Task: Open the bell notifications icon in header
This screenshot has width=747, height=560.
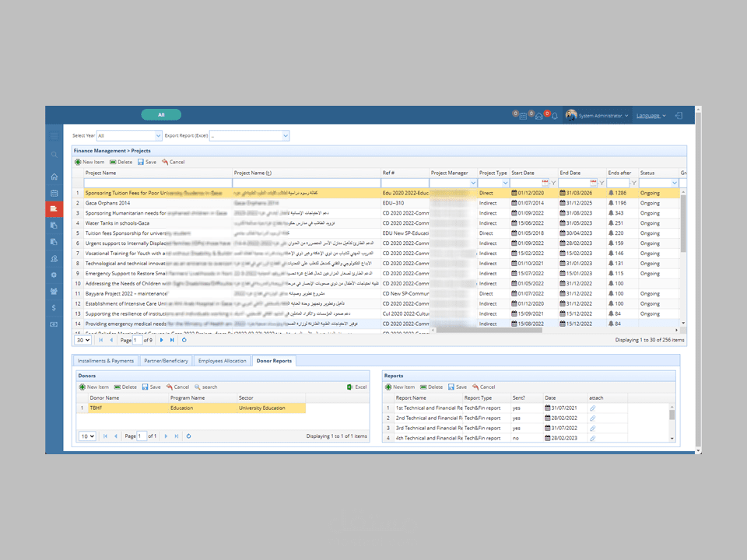Action: coord(555,116)
